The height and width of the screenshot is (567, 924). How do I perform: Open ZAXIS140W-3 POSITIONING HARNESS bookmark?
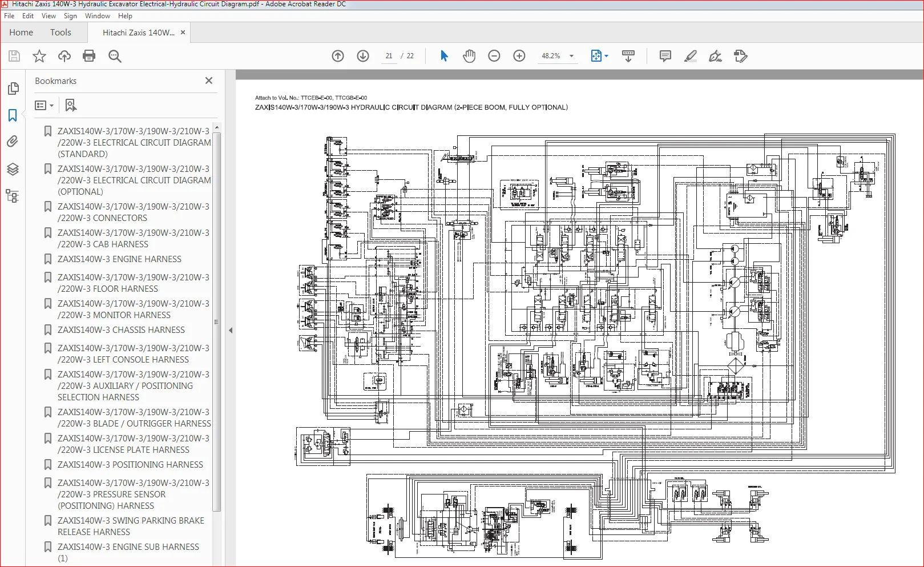130,464
